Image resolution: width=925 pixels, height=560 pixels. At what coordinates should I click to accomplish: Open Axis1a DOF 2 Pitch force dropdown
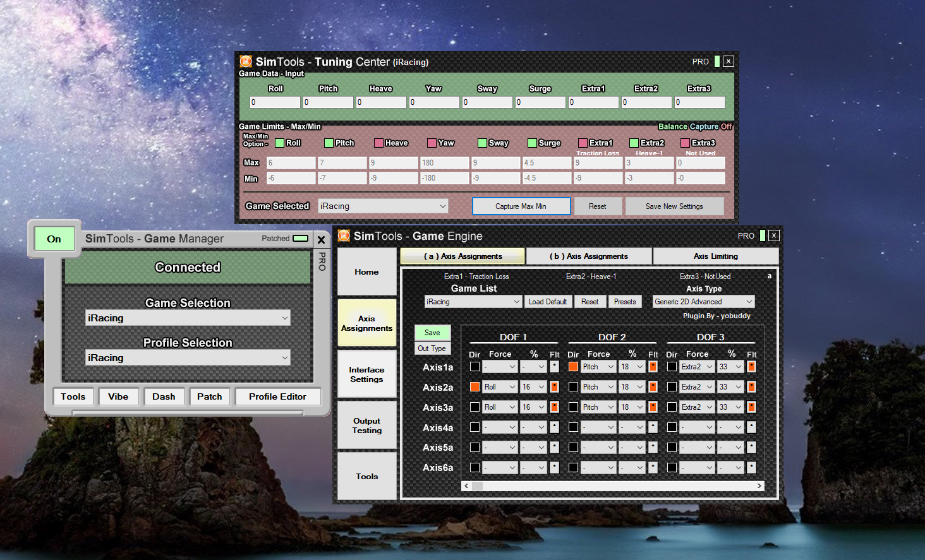coord(598,366)
